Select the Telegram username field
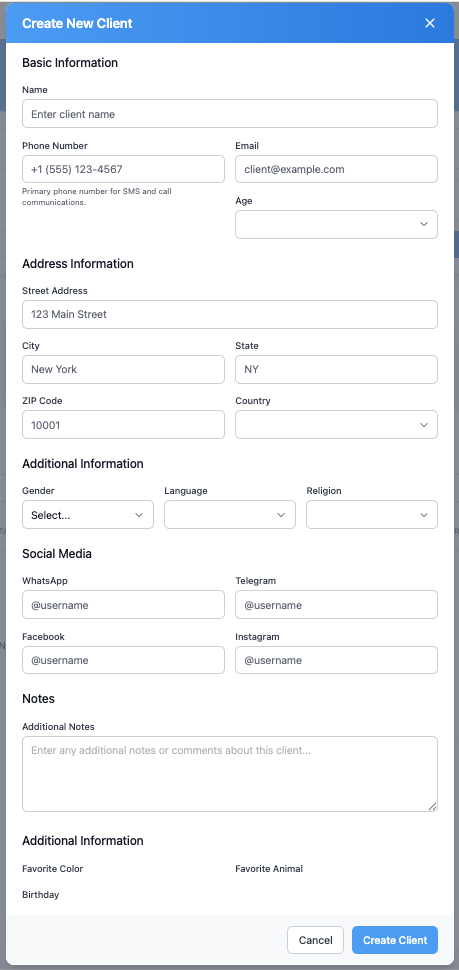Screen dimensions: 459x970 (337, 605)
